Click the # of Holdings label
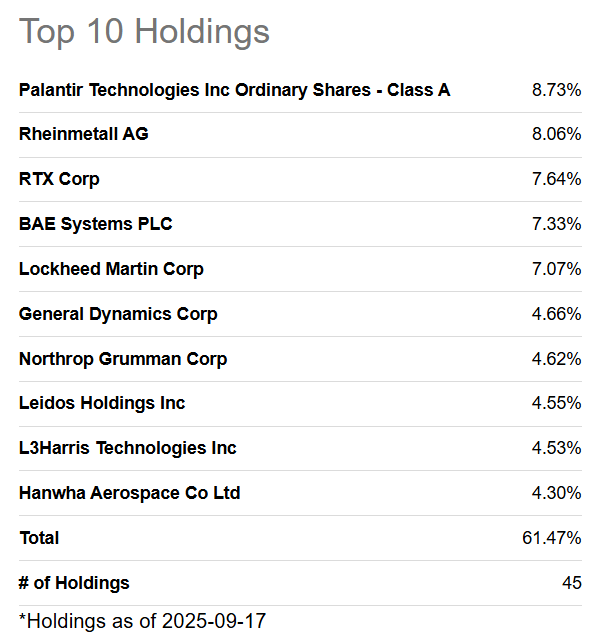Viewport: 605px width, 643px height. click(74, 583)
